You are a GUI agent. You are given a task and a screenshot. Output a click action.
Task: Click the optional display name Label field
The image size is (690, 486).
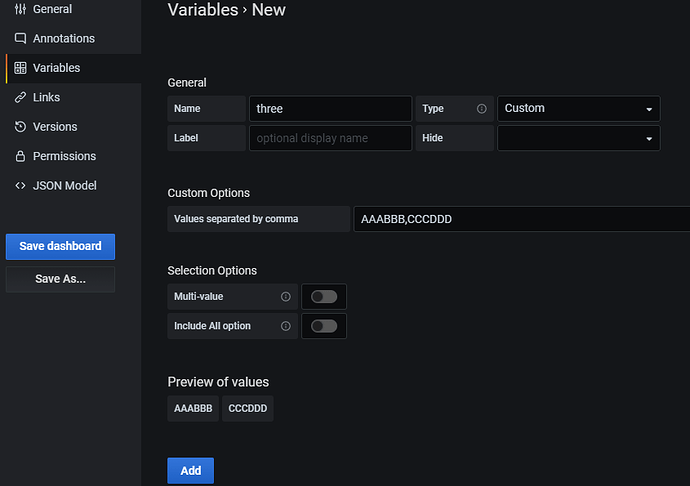(330, 138)
